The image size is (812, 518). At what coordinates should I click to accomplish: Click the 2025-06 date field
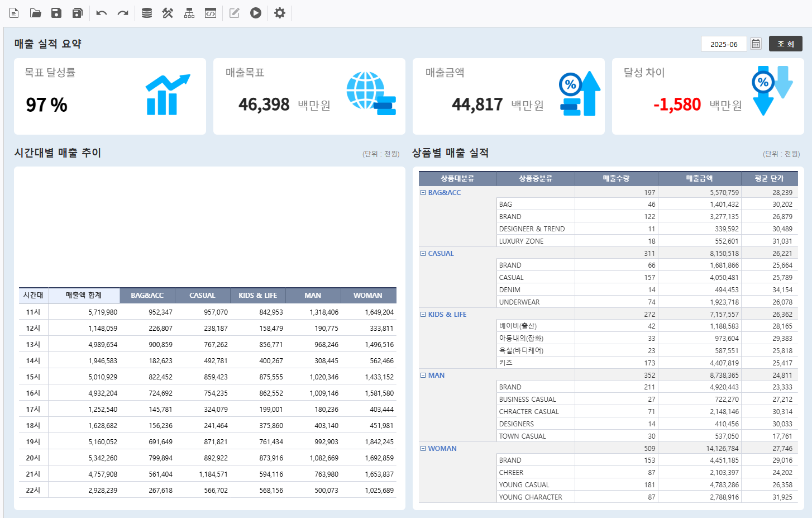coord(723,44)
